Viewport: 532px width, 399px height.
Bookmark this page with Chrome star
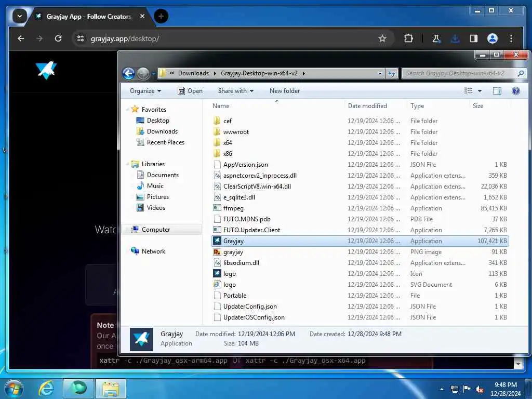point(382,38)
